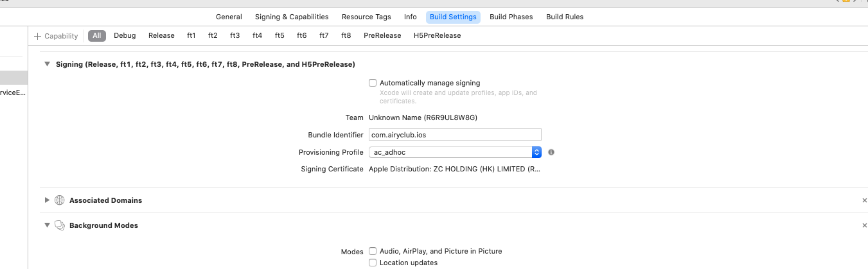The image size is (868, 269).
Task: Select the ft6 configuration
Action: tap(302, 35)
